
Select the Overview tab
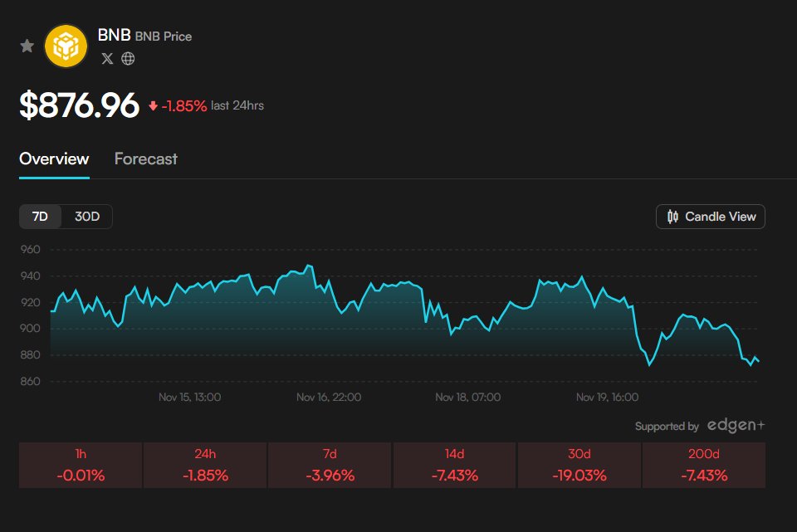pos(53,159)
